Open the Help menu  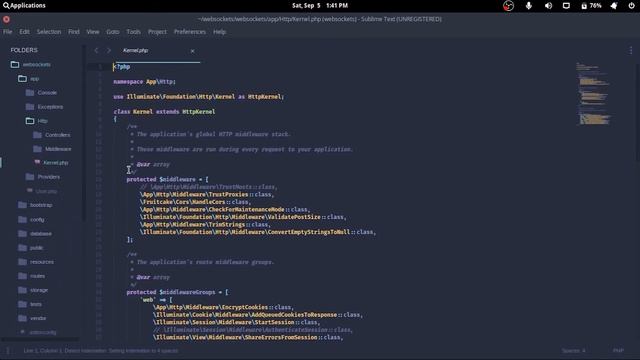[219, 32]
